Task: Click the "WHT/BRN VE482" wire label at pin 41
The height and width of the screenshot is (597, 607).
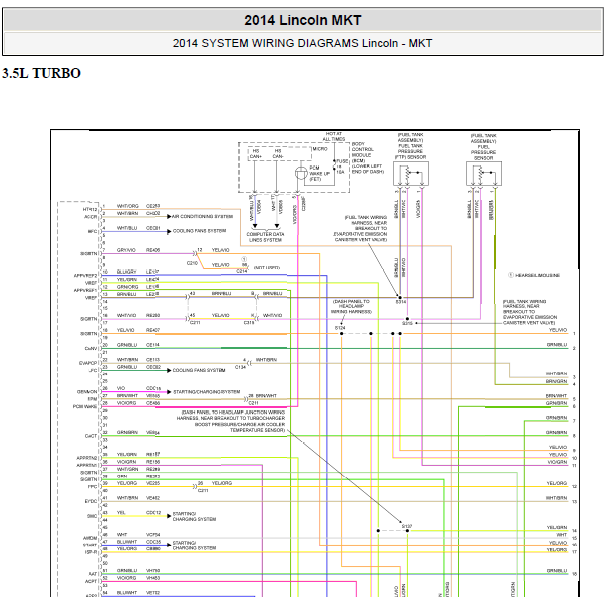Action: coord(138,498)
